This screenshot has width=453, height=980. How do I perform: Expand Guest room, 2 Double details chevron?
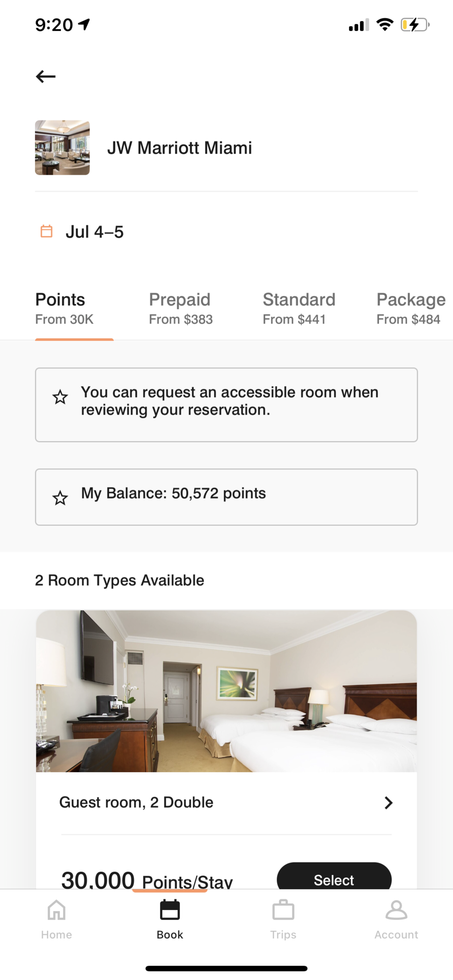point(388,803)
